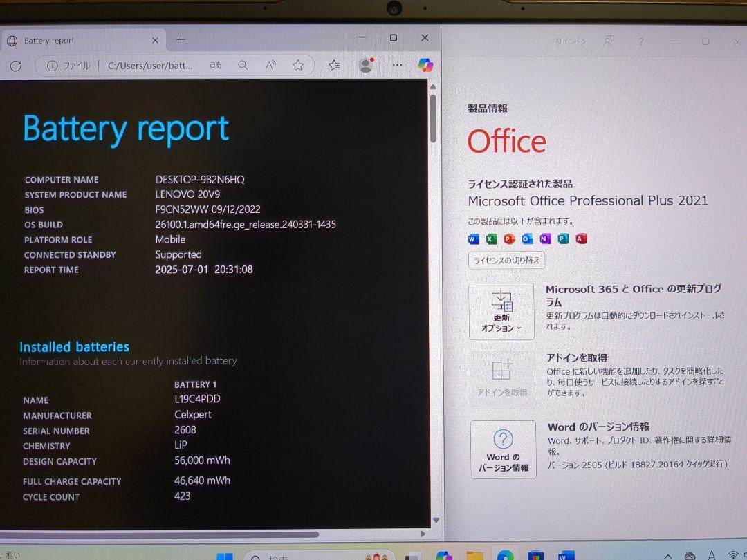The height and width of the screenshot is (560, 747).
Task: Click the design capacity 56,000 mWh
Action: point(202,460)
